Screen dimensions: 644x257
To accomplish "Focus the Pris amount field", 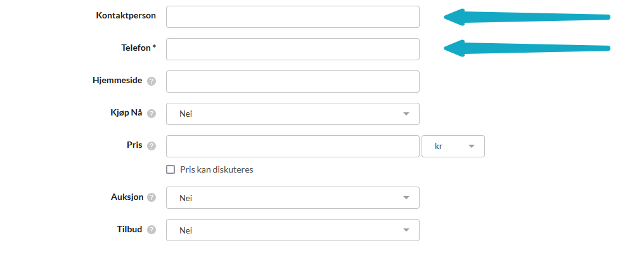I will (x=292, y=146).
